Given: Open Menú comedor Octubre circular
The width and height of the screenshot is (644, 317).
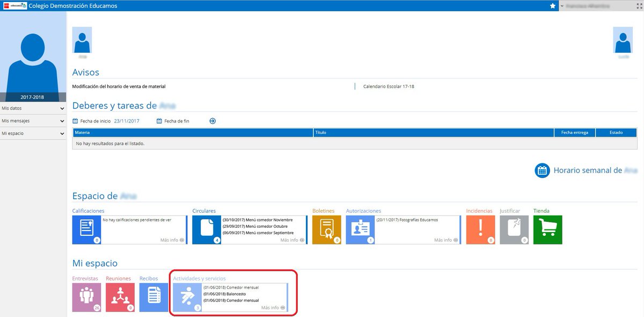Looking at the screenshot, I should click(256, 226).
